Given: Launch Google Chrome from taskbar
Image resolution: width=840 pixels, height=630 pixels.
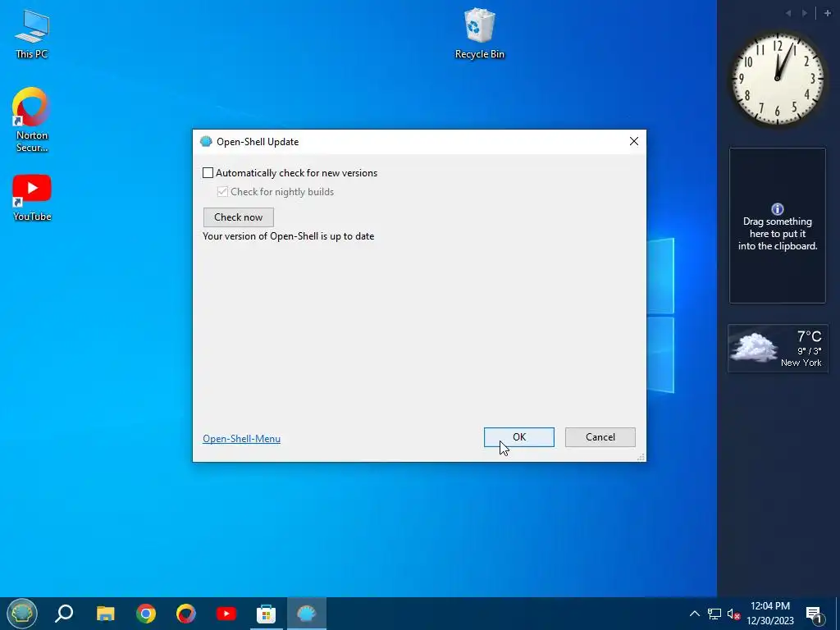Looking at the screenshot, I should pos(146,614).
